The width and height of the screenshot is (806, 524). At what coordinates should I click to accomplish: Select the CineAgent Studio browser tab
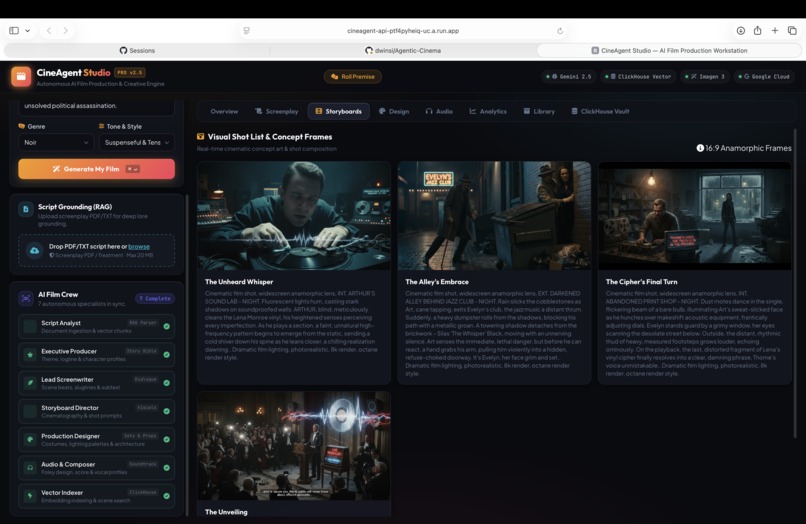[x=669, y=50]
